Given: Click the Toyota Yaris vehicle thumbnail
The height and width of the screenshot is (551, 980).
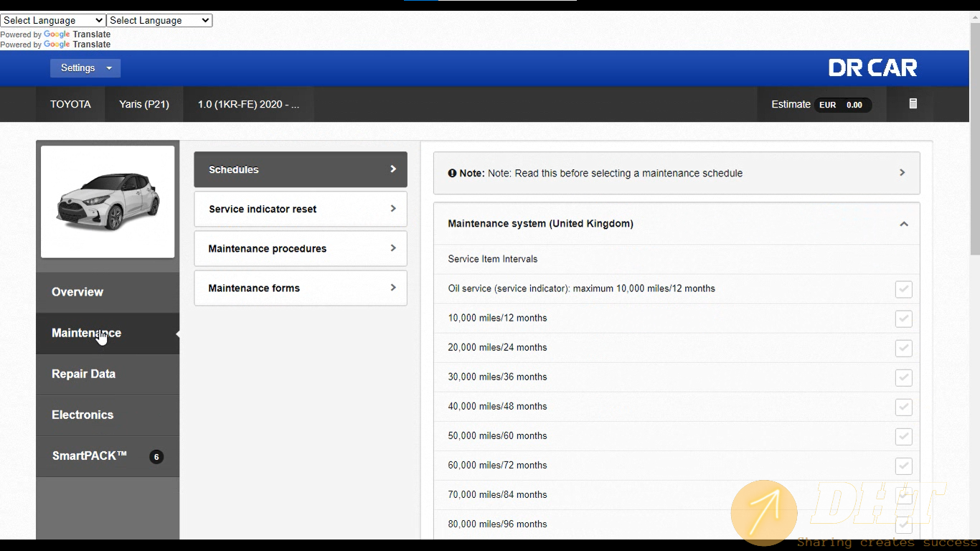Looking at the screenshot, I should point(108,202).
